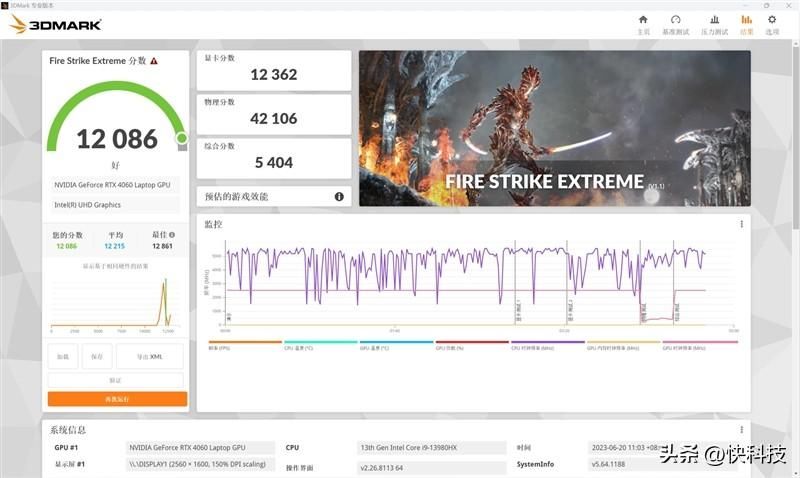Toggle the pink GPU clock frequency legend
Image resolution: width=800 pixels, height=478 pixels.
click(699, 345)
